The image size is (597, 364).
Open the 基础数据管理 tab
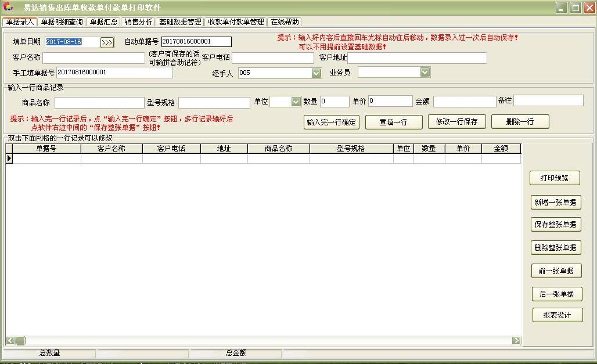pyautogui.click(x=179, y=21)
